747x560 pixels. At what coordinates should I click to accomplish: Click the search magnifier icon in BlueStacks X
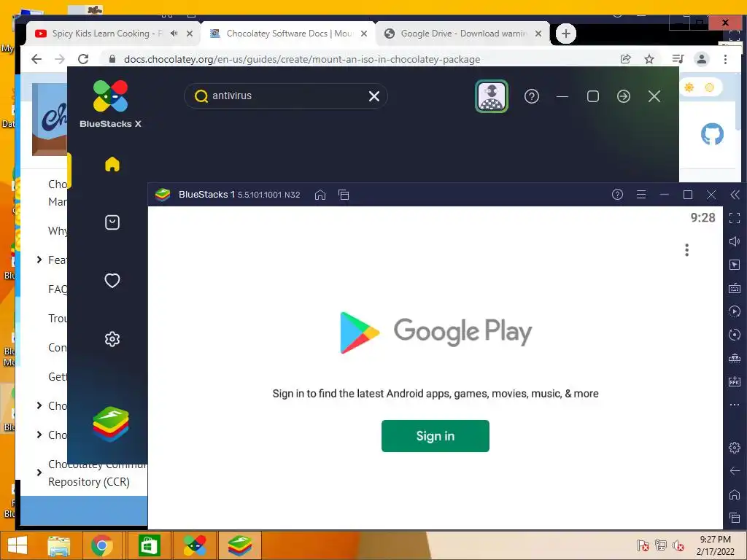point(201,96)
